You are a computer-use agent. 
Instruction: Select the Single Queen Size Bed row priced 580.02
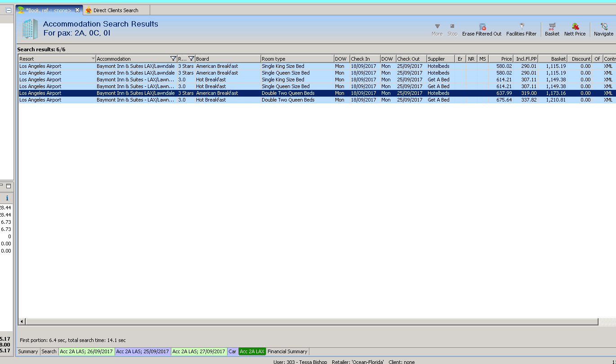pos(317,73)
